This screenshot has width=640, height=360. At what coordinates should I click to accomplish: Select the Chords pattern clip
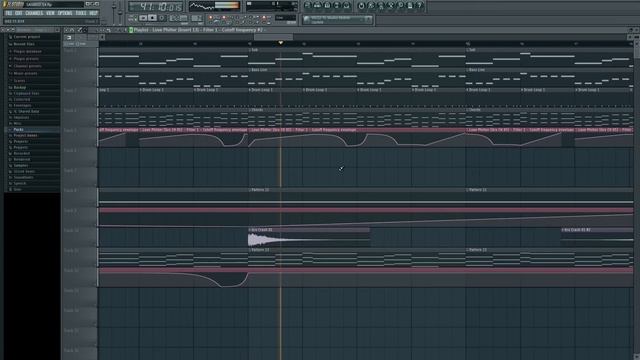[357, 117]
